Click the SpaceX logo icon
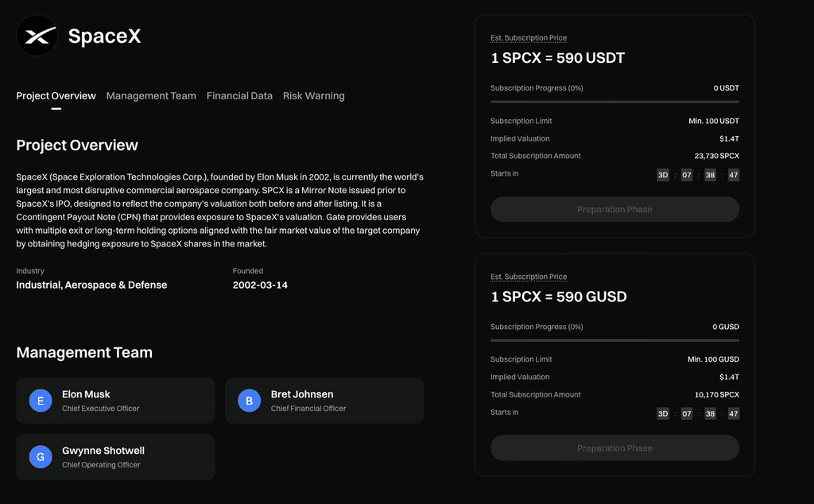The width and height of the screenshot is (814, 504). coord(37,37)
